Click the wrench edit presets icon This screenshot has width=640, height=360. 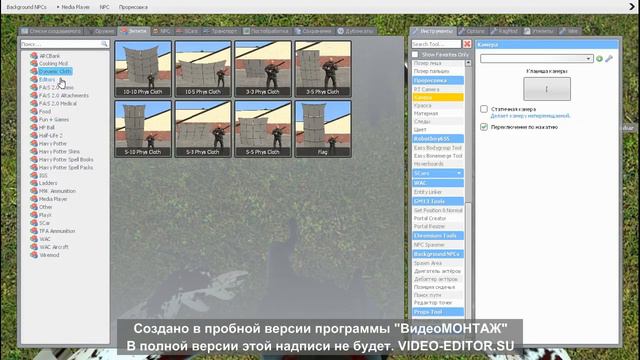(609, 59)
